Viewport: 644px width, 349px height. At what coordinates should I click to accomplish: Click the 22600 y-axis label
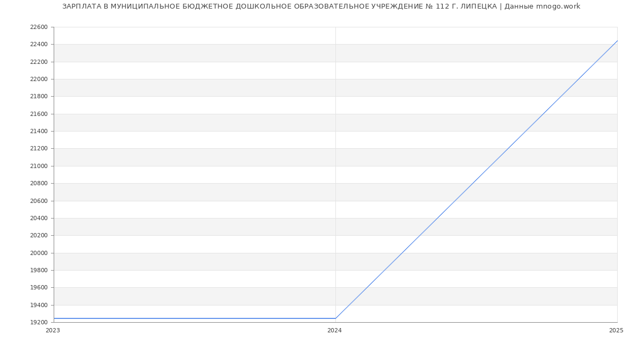(39, 27)
